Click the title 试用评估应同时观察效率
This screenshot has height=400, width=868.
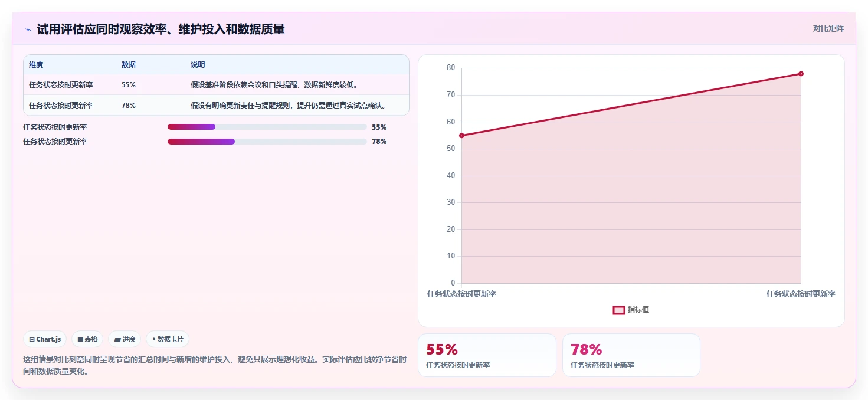pyautogui.click(x=161, y=29)
